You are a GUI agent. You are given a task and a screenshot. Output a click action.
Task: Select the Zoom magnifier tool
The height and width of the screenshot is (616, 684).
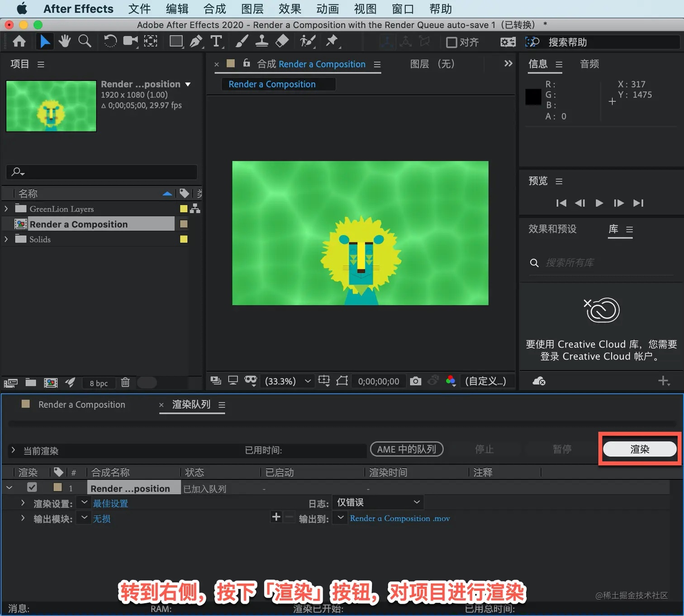(x=85, y=42)
